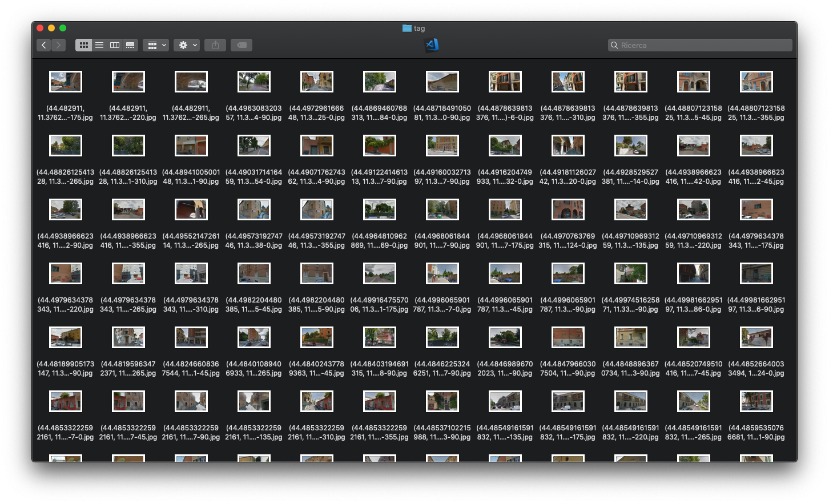The image size is (829, 504).
Task: Switch to icon view
Action: [83, 45]
